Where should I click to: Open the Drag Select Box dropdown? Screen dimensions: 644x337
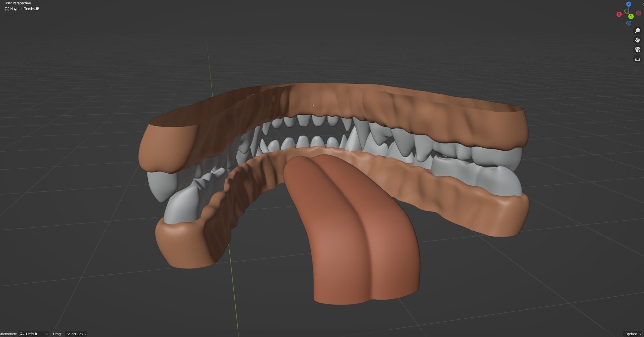(x=76, y=334)
